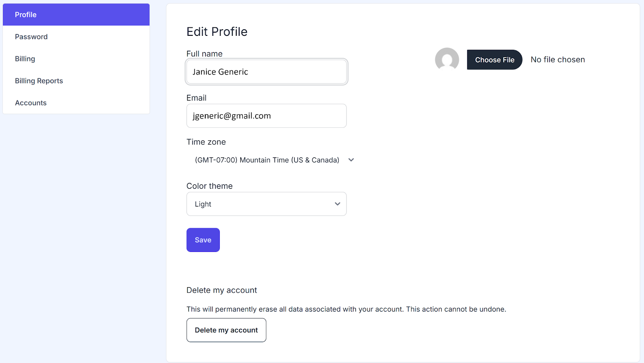This screenshot has width=644, height=363.
Task: Click into the Email input field
Action: [266, 116]
